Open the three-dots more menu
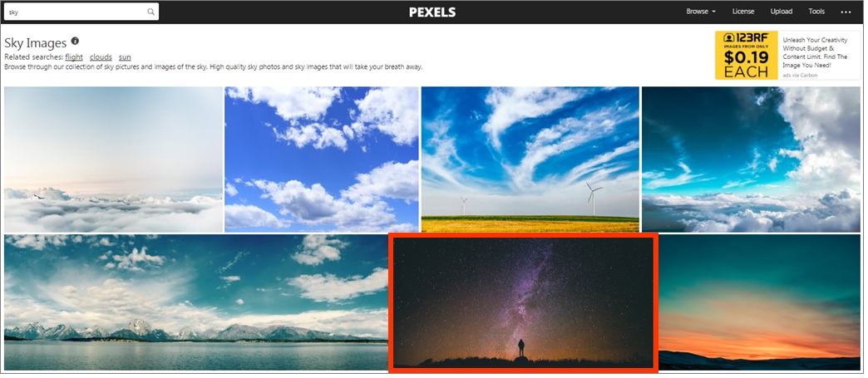The height and width of the screenshot is (378, 868). 846,12
